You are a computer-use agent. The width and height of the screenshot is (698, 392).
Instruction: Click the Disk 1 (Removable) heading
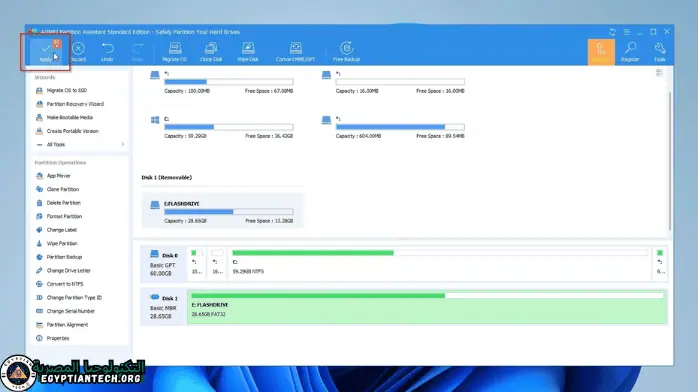pos(166,178)
